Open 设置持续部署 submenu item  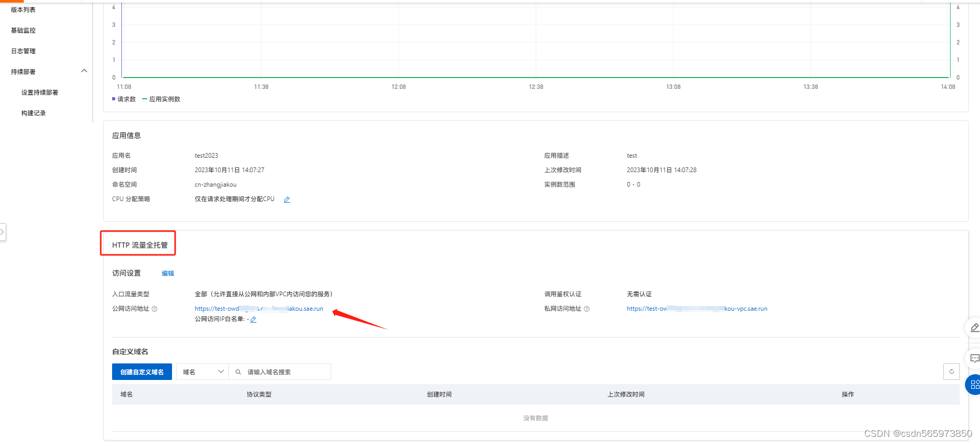point(40,93)
